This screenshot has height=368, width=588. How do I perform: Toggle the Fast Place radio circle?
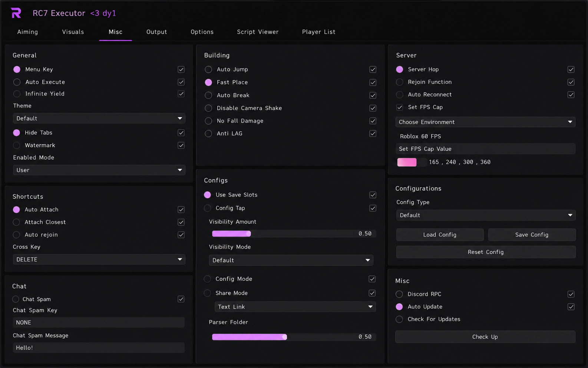(208, 82)
